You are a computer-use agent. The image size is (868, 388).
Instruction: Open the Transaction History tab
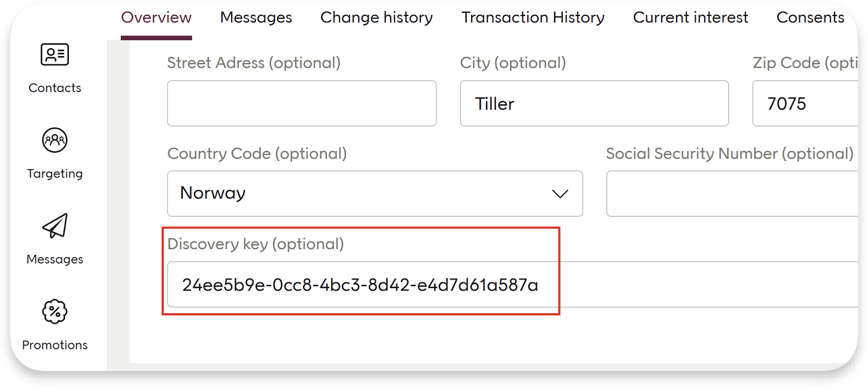point(533,17)
